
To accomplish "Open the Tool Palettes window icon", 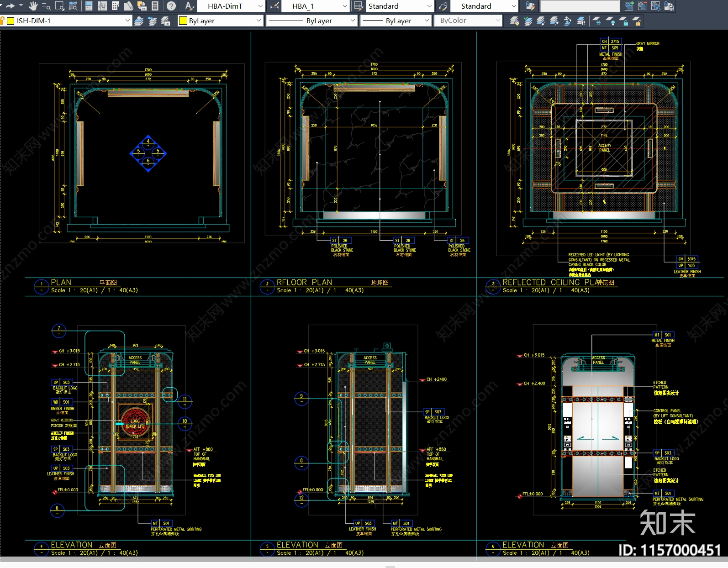I will (116, 6).
